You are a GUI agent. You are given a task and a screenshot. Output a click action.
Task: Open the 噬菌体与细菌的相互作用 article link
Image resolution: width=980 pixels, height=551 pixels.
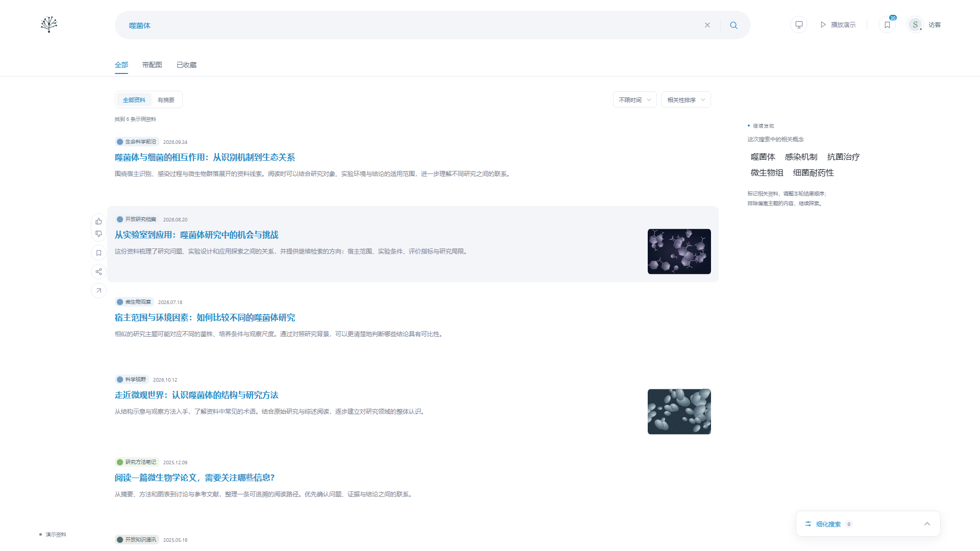coord(205,157)
